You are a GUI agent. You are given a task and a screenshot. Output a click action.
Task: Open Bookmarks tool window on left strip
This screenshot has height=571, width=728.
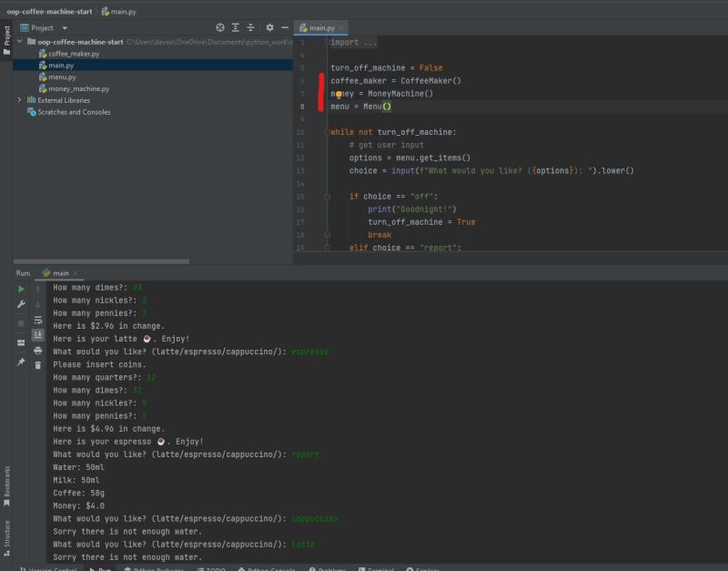coord(6,483)
